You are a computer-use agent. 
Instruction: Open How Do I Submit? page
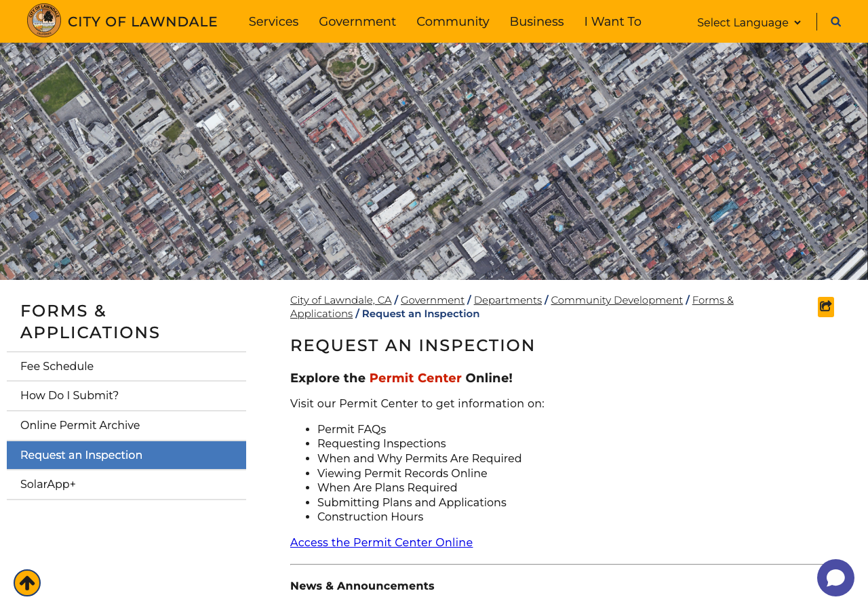pos(126,396)
